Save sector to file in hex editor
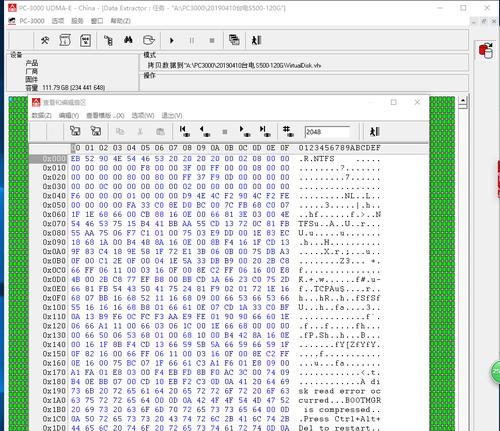 [96, 131]
